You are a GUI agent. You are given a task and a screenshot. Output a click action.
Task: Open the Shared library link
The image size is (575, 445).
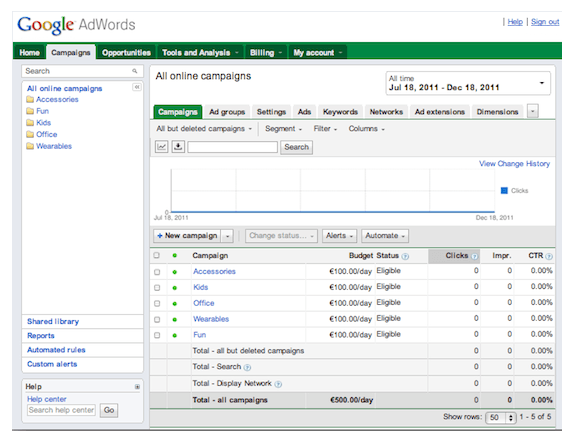(x=53, y=322)
